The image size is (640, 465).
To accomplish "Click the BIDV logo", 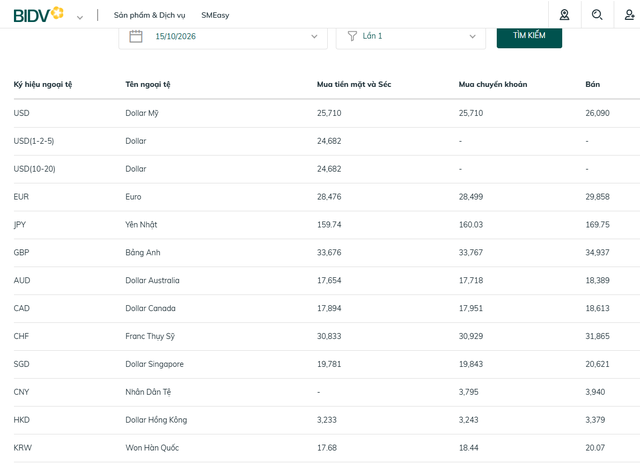I will pyautogui.click(x=38, y=15).
